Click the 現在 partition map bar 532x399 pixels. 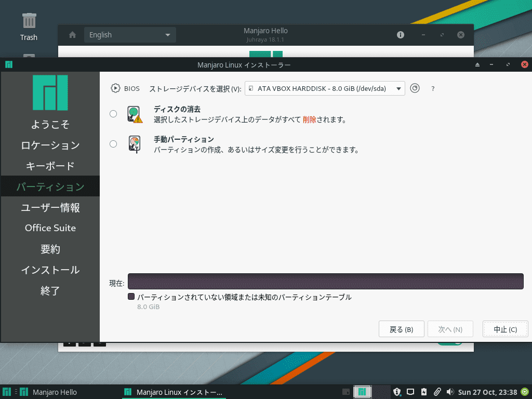tap(326, 282)
